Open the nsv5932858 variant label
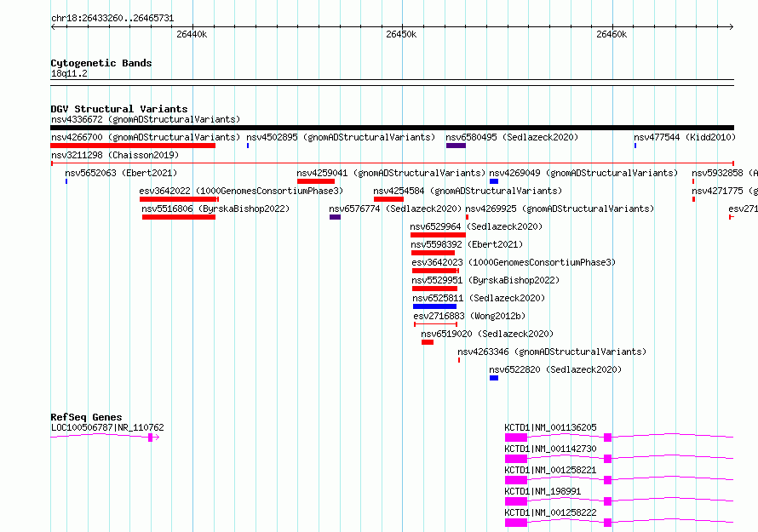 pos(725,173)
